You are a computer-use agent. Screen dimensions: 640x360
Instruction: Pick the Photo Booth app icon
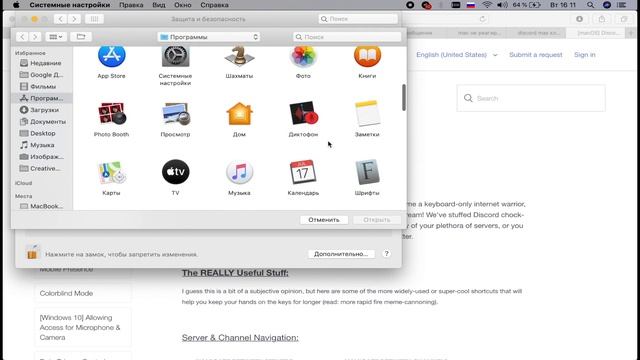click(111, 113)
